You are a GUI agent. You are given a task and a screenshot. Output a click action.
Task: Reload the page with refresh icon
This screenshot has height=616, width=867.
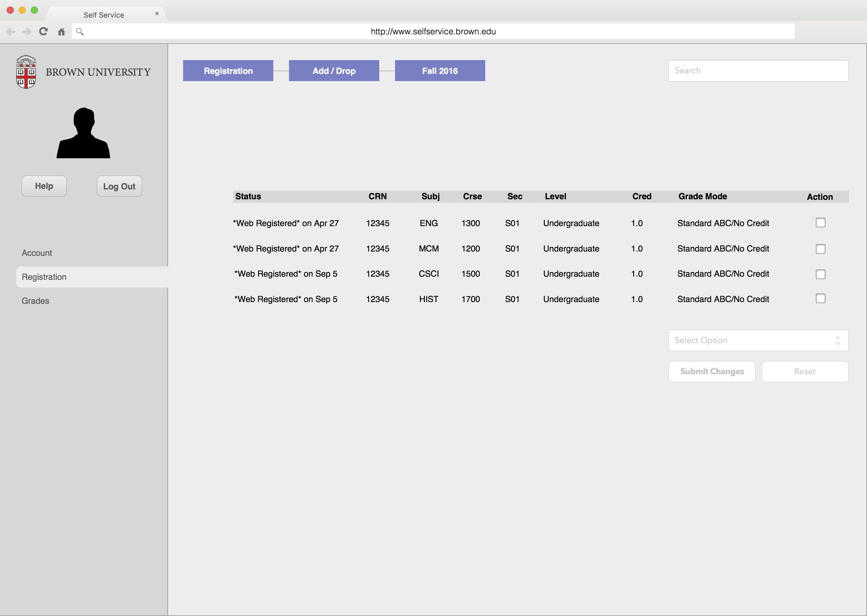[x=44, y=31]
